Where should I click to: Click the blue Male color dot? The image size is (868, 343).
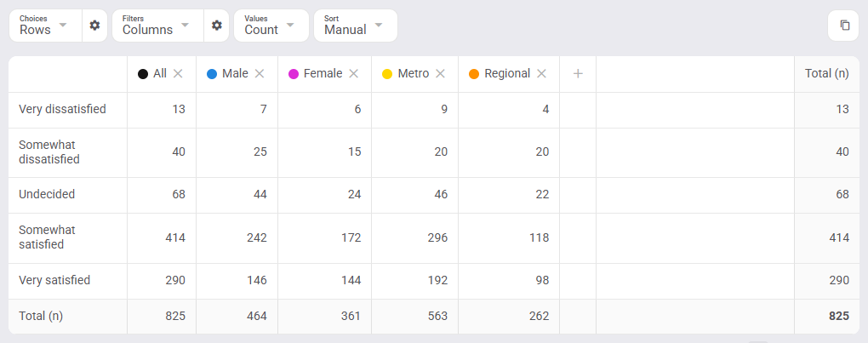[x=211, y=74]
